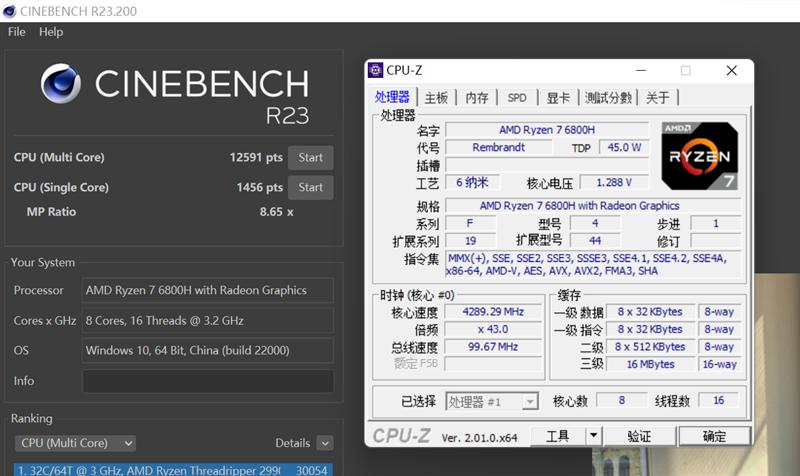Click the Rembrandt code name value
The image size is (800, 476).
(x=498, y=147)
